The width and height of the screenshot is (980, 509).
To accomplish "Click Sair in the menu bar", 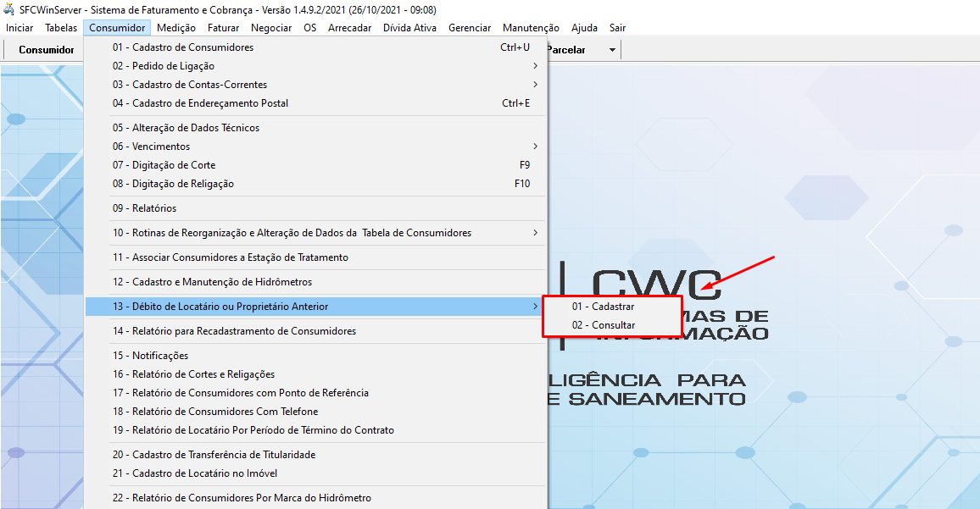I will coord(617,28).
